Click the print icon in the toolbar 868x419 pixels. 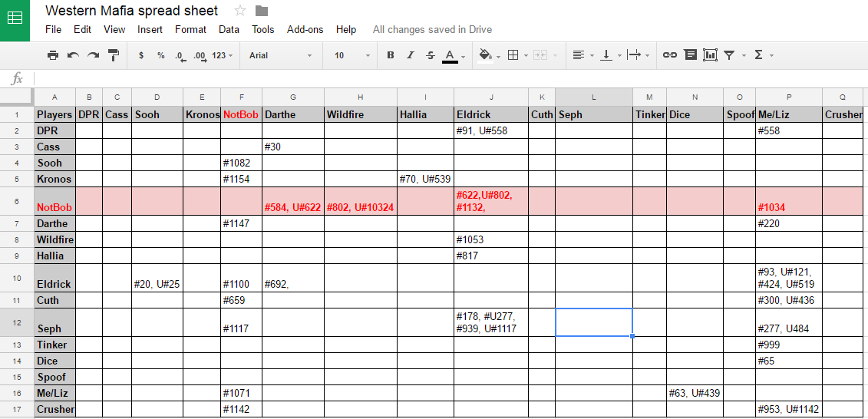click(53, 55)
